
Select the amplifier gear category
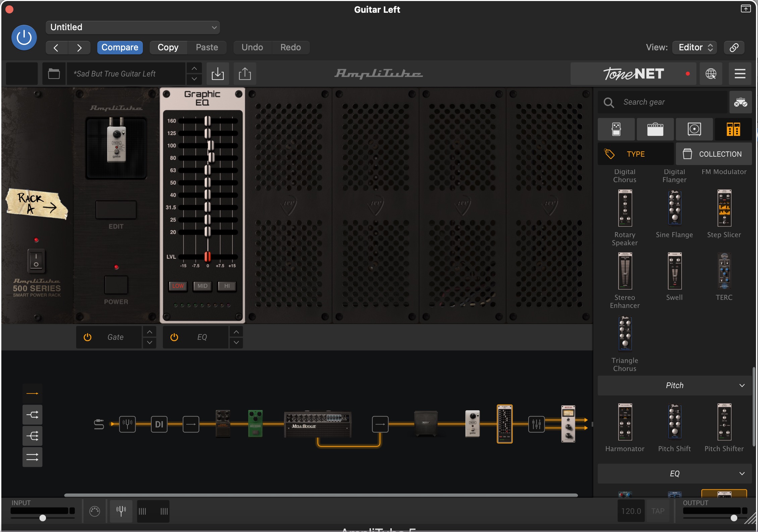655,129
